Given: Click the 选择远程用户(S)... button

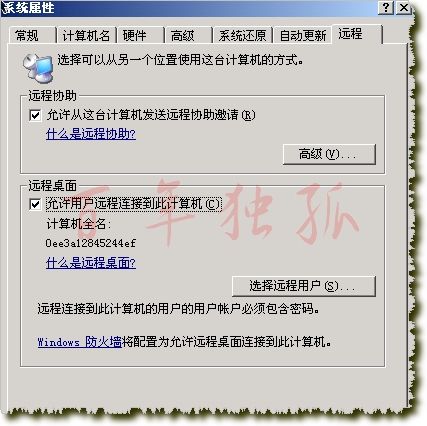Looking at the screenshot, I should [304, 286].
